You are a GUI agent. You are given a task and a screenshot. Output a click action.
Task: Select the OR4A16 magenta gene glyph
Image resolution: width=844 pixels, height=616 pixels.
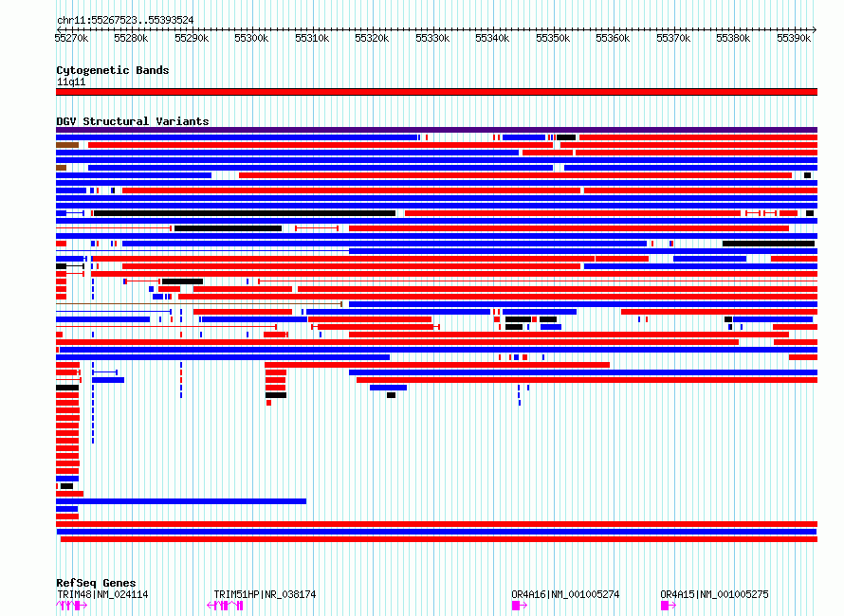point(520,606)
